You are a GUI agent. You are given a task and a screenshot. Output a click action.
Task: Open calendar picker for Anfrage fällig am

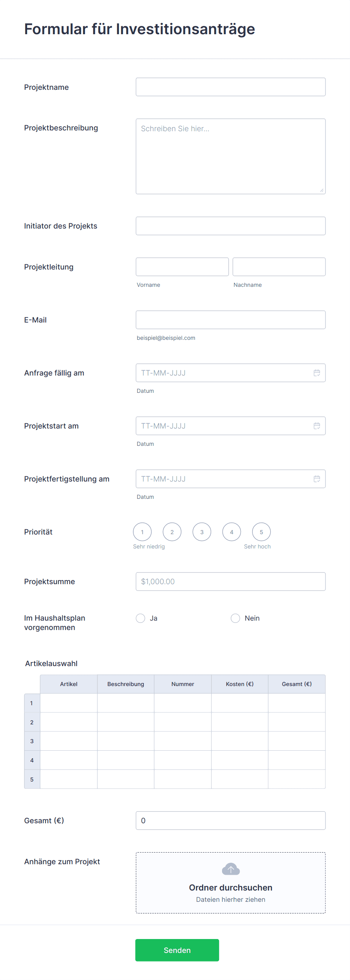pyautogui.click(x=317, y=373)
